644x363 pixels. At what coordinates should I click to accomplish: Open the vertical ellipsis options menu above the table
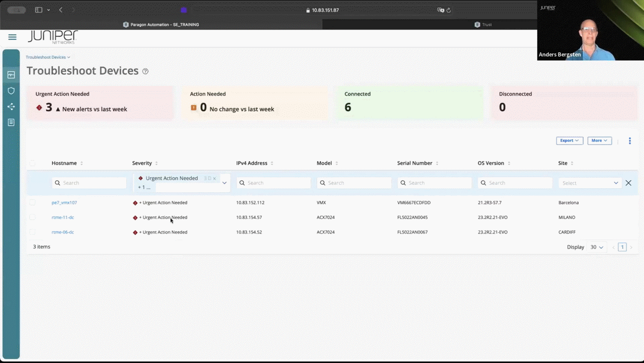point(629,140)
